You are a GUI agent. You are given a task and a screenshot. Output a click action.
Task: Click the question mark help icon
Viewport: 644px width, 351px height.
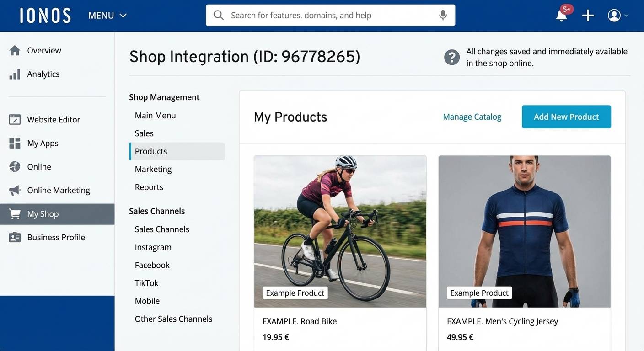(x=451, y=58)
